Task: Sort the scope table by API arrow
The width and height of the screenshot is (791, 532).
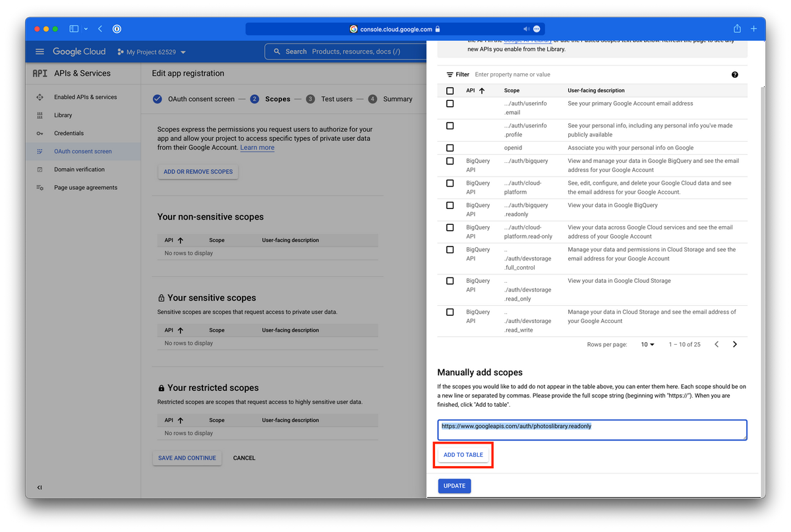Action: (482, 90)
